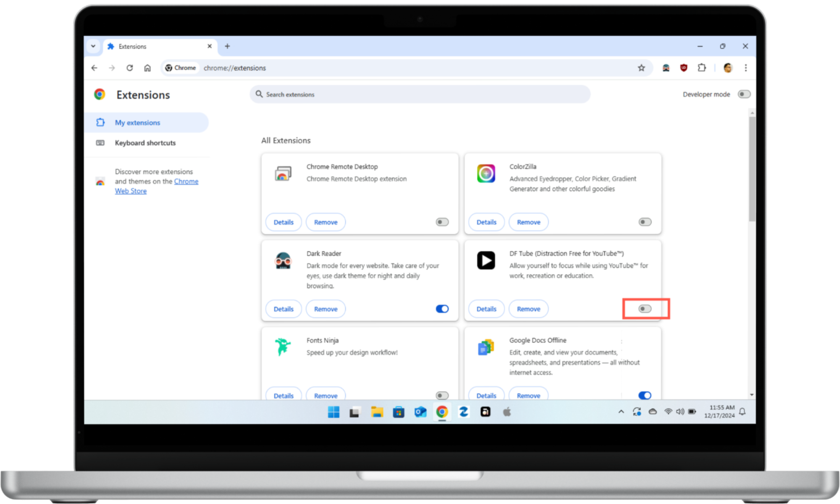Open the home page via house icon

click(147, 68)
